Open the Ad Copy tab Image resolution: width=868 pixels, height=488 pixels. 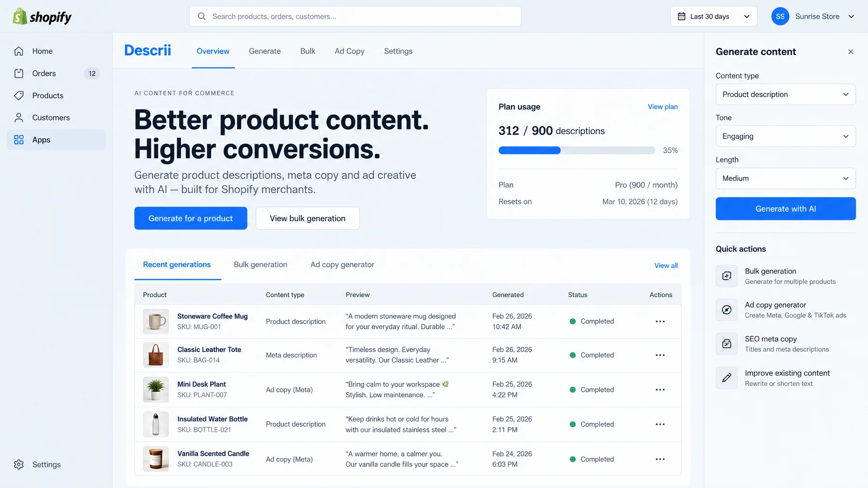coord(350,51)
